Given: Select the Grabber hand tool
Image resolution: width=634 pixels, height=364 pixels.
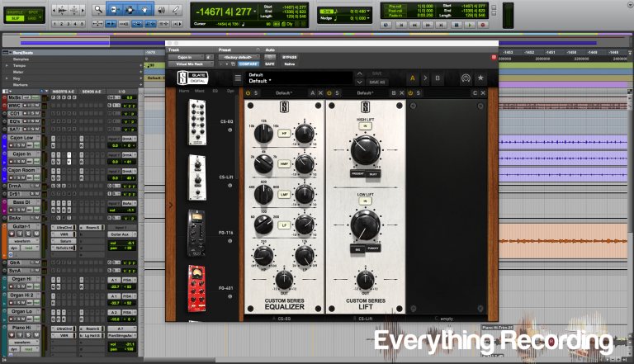Looking at the screenshot, I should tap(145, 9).
